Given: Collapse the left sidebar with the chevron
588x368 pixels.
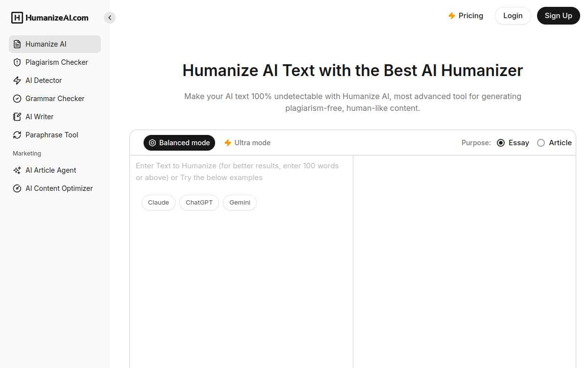Looking at the screenshot, I should pyautogui.click(x=110, y=17).
